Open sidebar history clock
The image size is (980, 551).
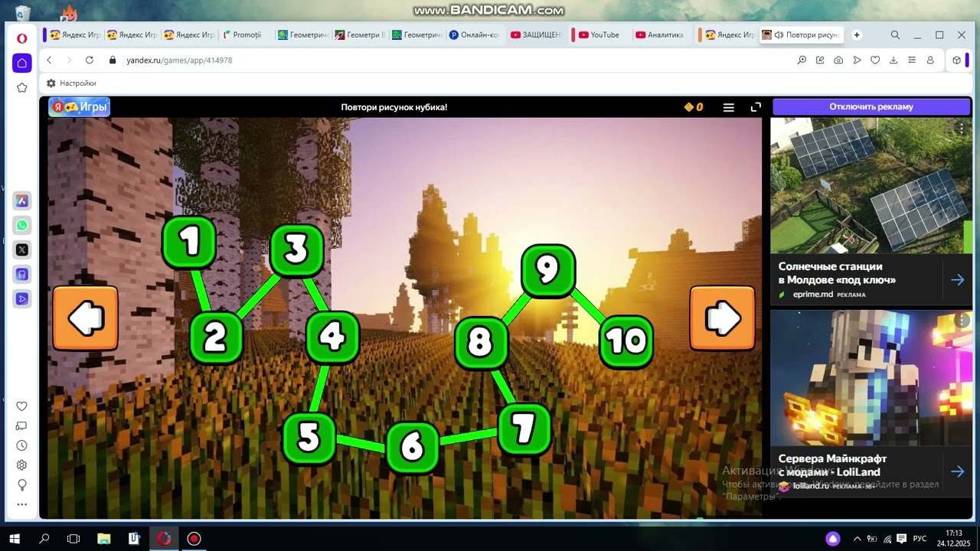(x=22, y=445)
